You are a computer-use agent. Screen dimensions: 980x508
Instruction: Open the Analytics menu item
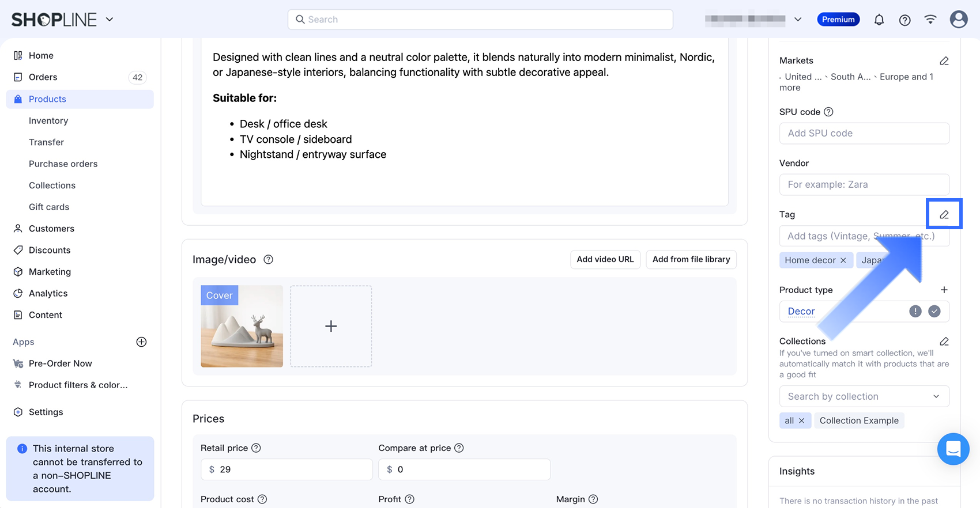pyautogui.click(x=48, y=293)
